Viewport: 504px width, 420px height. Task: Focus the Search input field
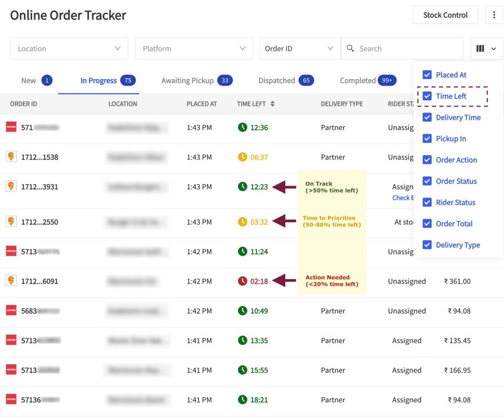[x=402, y=49]
